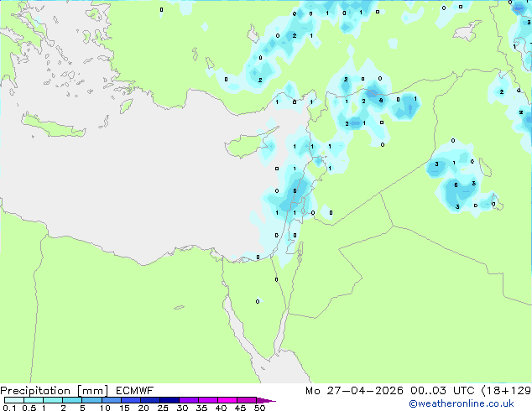Pick the legend color between 2 and 5
This screenshot has height=411, width=532.
72,400
